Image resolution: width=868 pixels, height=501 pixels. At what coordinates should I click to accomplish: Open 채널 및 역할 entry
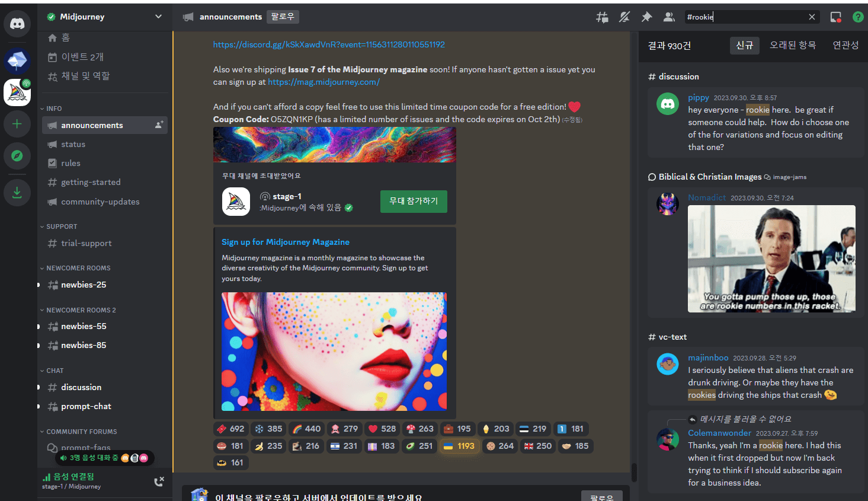[104, 76]
